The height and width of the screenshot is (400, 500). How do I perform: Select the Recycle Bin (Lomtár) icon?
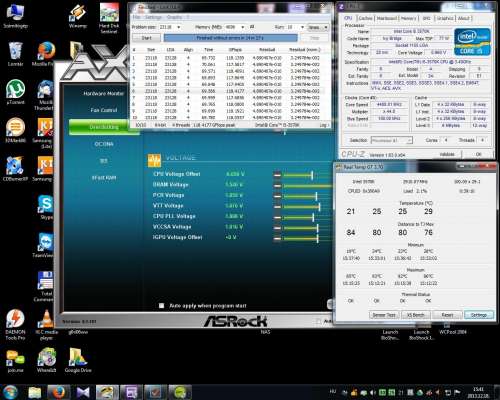(x=15, y=54)
